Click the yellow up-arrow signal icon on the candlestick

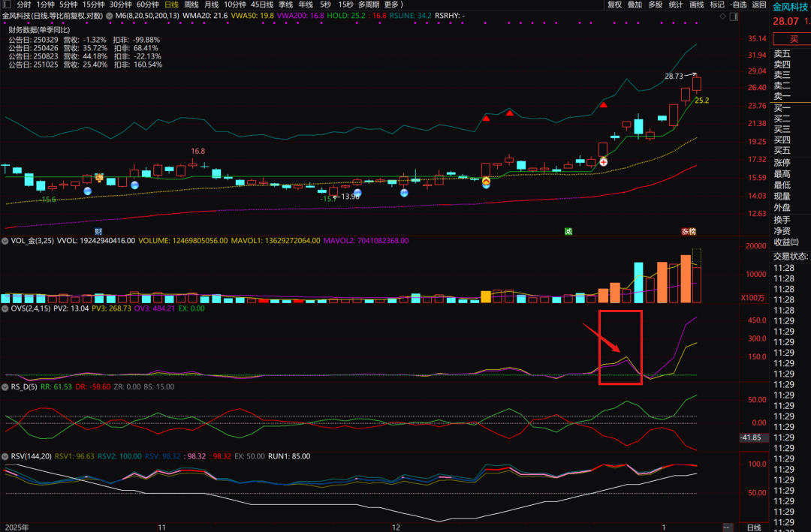(486, 181)
